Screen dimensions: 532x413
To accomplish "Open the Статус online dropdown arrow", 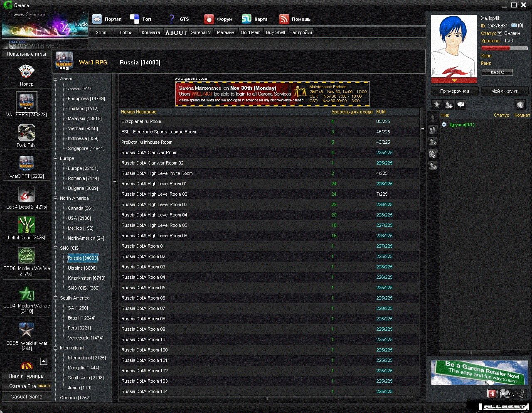I will [500, 33].
